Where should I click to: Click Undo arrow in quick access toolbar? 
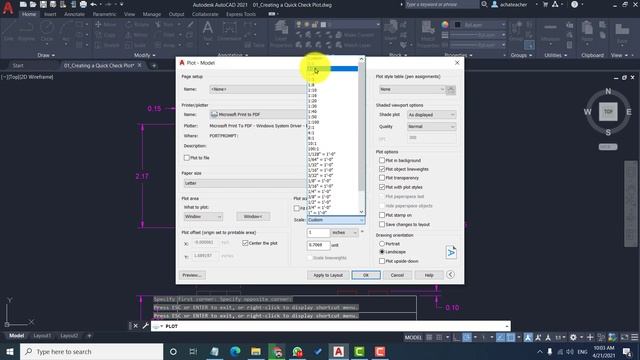93,4
